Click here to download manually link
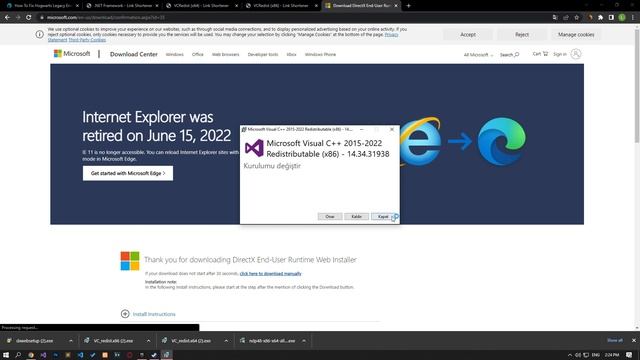The image size is (640, 360). click(271, 273)
